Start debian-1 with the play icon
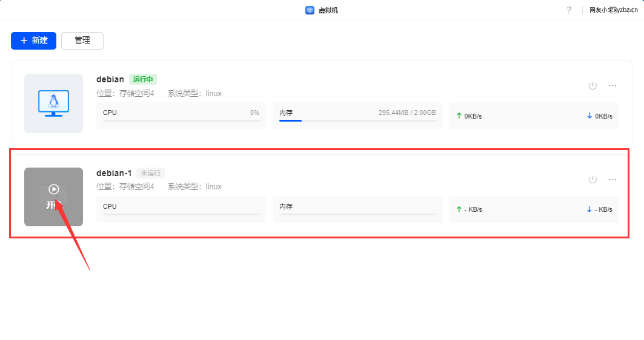Image resolution: width=644 pixels, height=340 pixels. (53, 189)
